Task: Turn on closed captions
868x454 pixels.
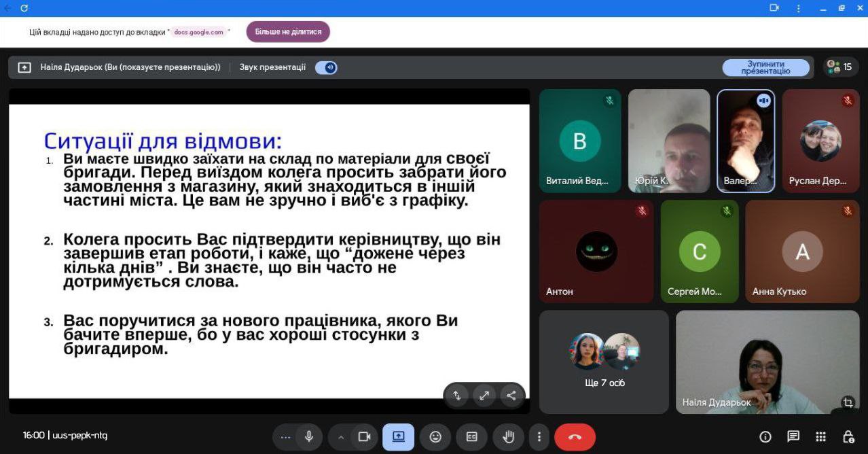Action: 471,437
